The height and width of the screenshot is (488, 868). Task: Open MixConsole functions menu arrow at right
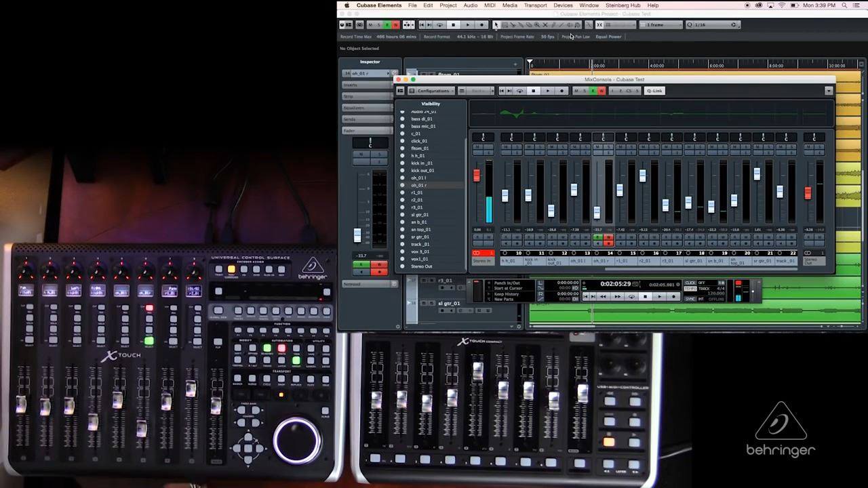coord(829,91)
